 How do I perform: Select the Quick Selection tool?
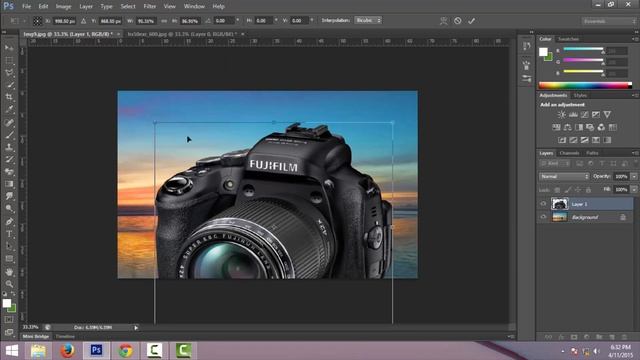tap(9, 85)
